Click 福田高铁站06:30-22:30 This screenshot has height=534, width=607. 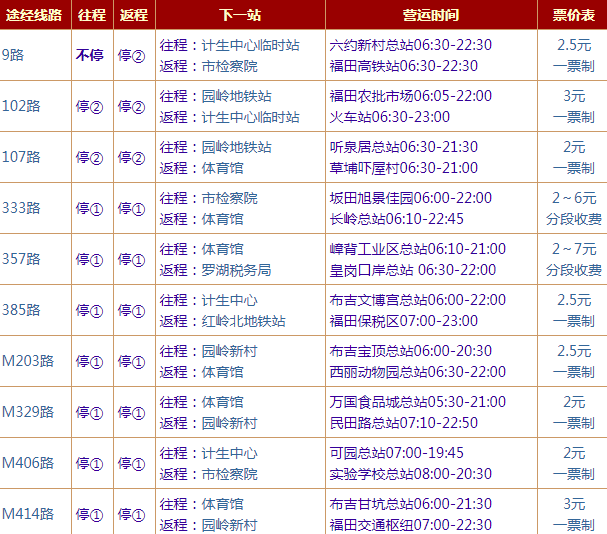pyautogui.click(x=404, y=66)
